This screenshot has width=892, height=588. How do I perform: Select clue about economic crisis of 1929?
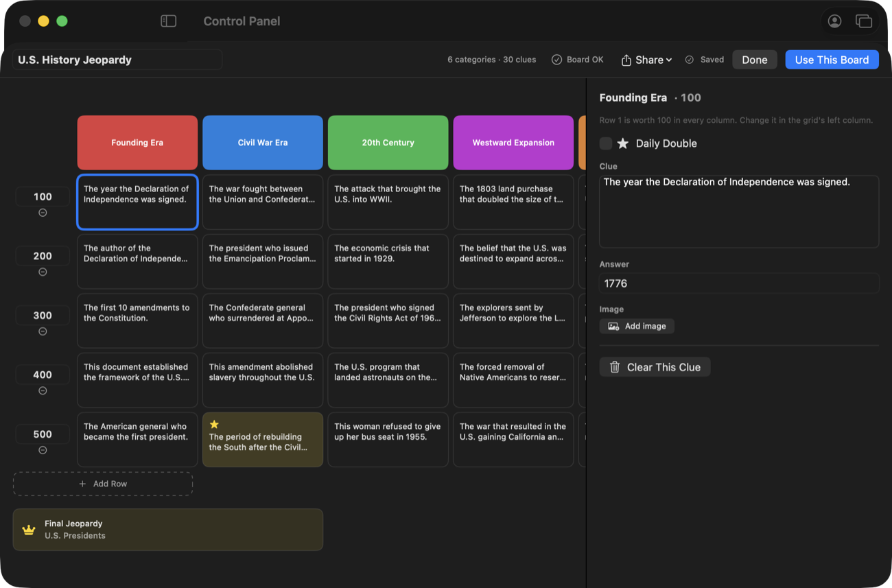[388, 261]
